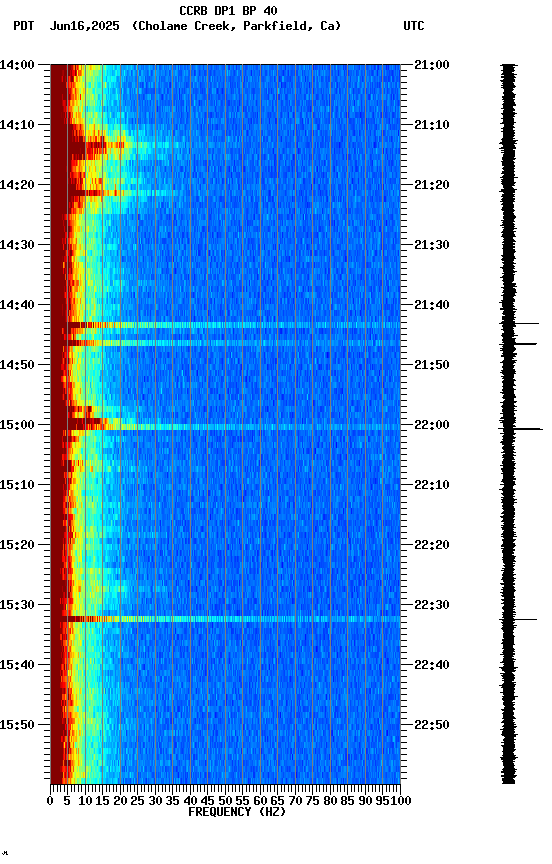Click the 15:20 PDT time label

(17, 545)
